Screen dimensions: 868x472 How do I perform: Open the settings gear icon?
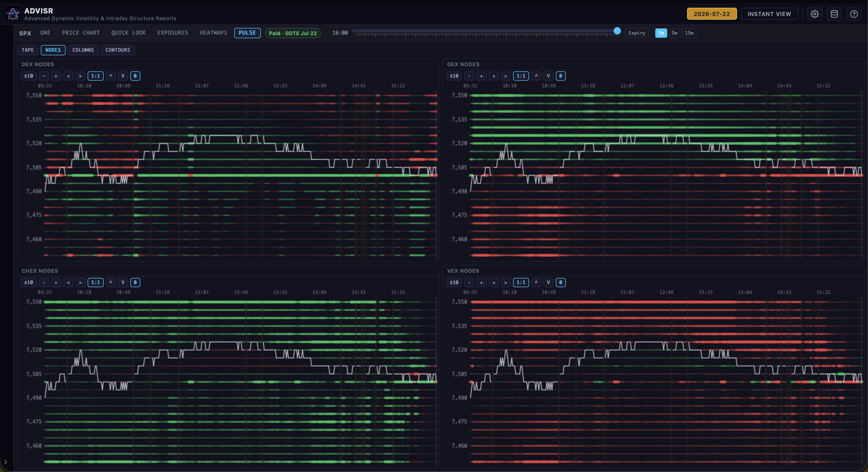click(814, 14)
